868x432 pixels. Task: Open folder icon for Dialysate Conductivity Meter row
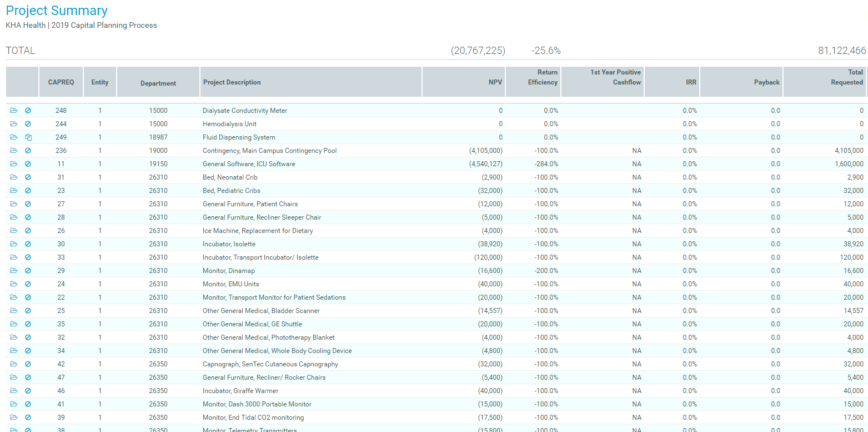click(x=14, y=111)
